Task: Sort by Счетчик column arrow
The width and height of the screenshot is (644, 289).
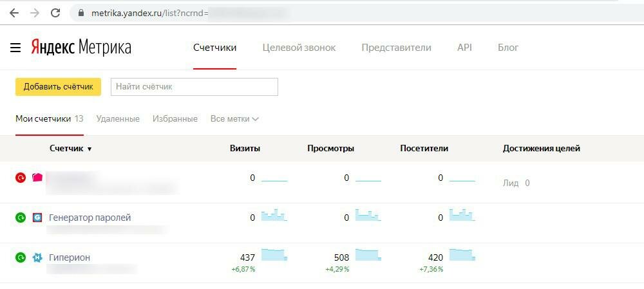Action: pos(90,149)
